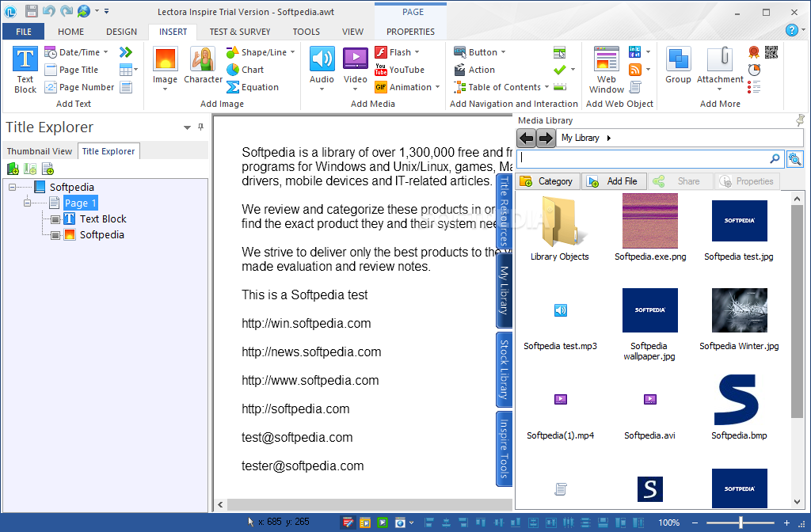811x532 pixels.
Task: Expand Table of Contents dropdown
Action: (x=546, y=87)
